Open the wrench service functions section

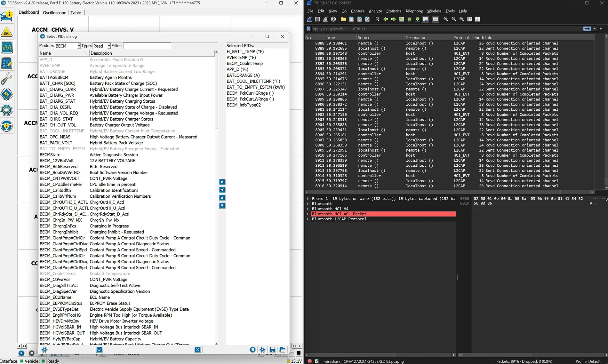click(7, 79)
